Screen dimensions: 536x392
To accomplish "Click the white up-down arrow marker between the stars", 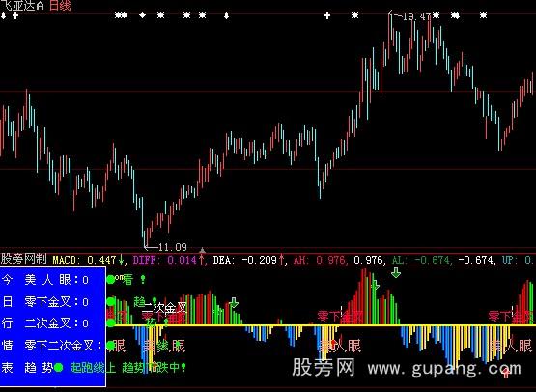I will click(x=226, y=15).
